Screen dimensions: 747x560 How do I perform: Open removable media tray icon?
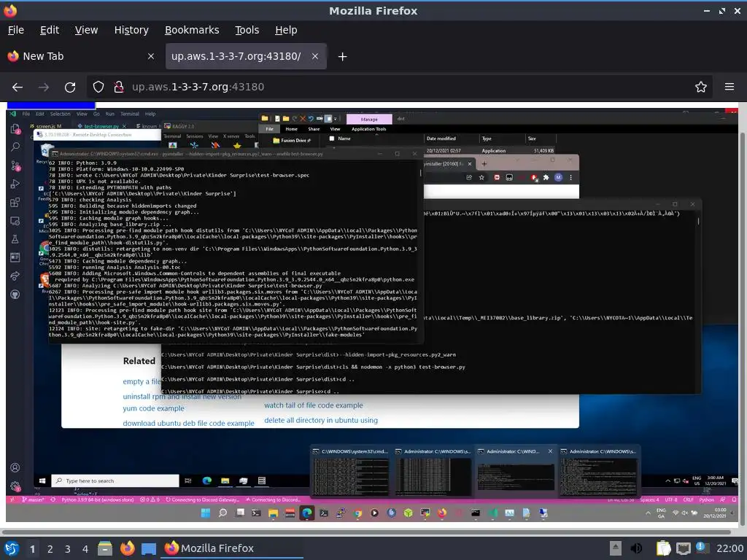pos(616,548)
